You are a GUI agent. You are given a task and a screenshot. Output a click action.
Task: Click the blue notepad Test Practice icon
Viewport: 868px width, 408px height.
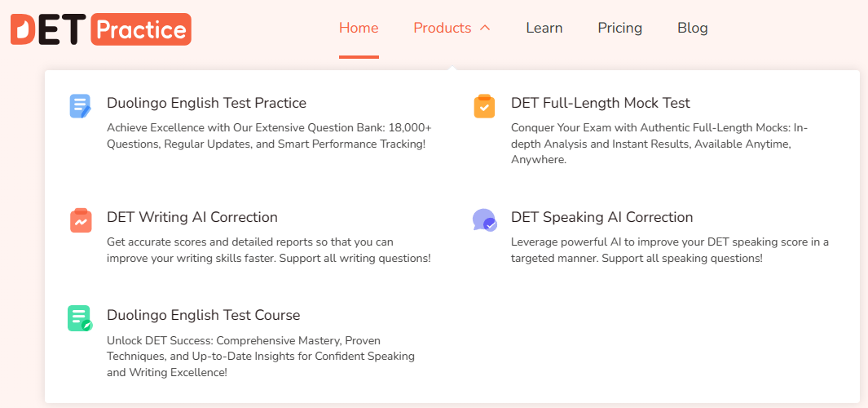[80, 106]
